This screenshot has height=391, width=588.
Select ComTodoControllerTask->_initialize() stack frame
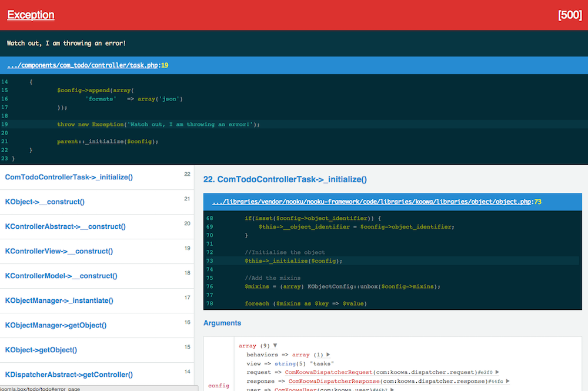pos(97,178)
